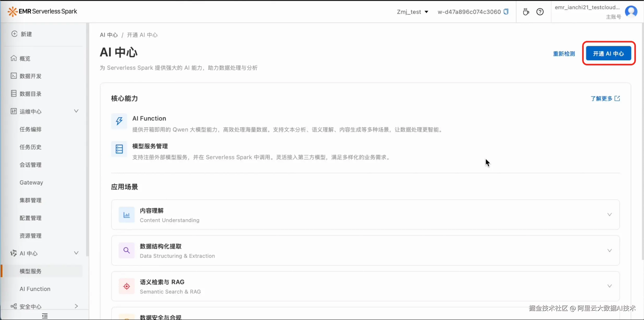Click the external link icon beside 了解更多

[x=617, y=99]
